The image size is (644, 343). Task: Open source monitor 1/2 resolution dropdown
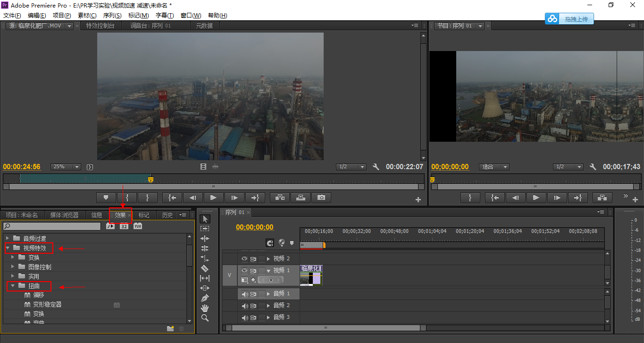click(351, 167)
